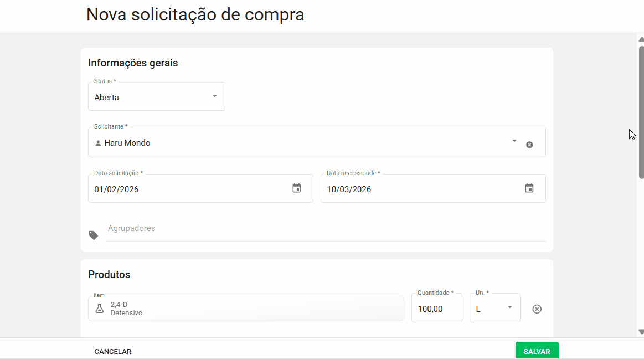Click the Informações gerais section heading
The image size is (644, 359).
click(x=133, y=63)
